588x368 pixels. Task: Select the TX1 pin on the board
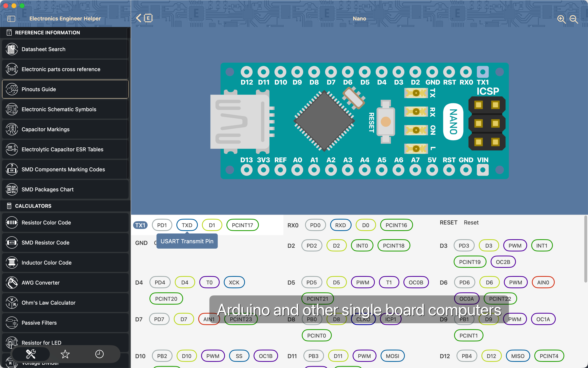click(x=483, y=72)
